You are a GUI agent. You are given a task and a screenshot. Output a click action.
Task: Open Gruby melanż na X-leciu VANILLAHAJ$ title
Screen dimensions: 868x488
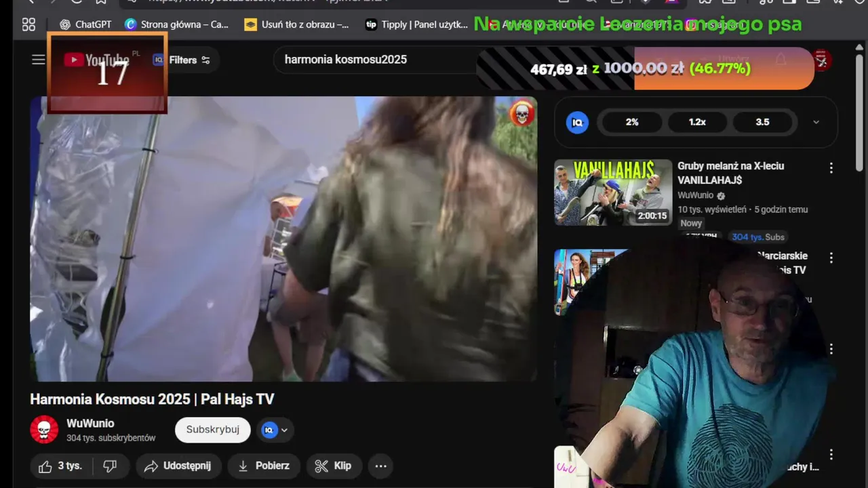pos(730,173)
